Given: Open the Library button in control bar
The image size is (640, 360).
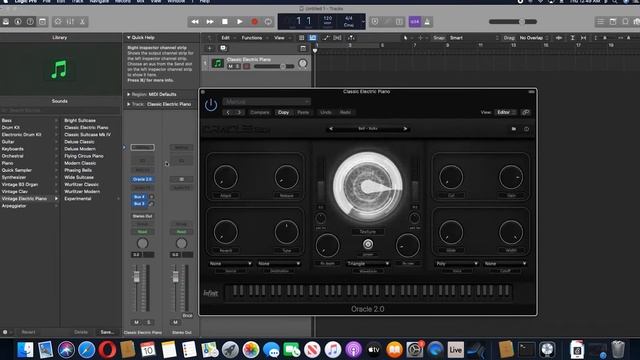Looking at the screenshot, I should coord(6,22).
